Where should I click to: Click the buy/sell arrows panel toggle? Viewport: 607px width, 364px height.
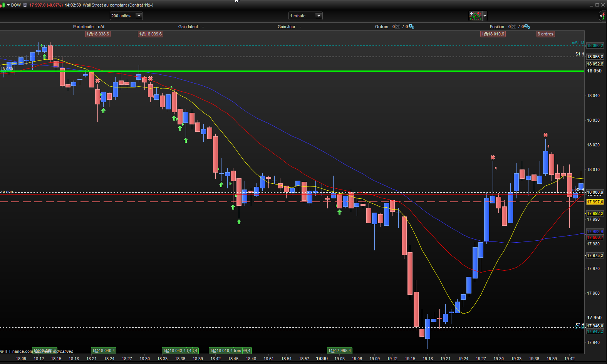(602, 16)
